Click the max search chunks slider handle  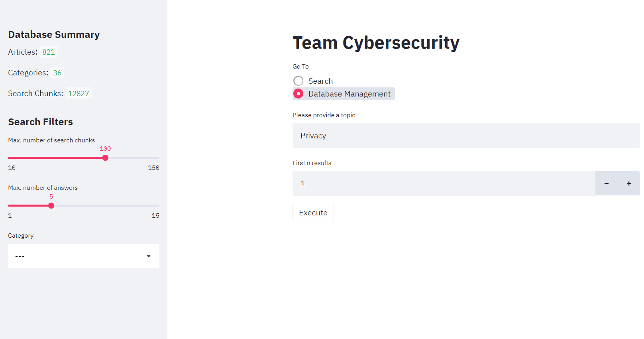[105, 158]
